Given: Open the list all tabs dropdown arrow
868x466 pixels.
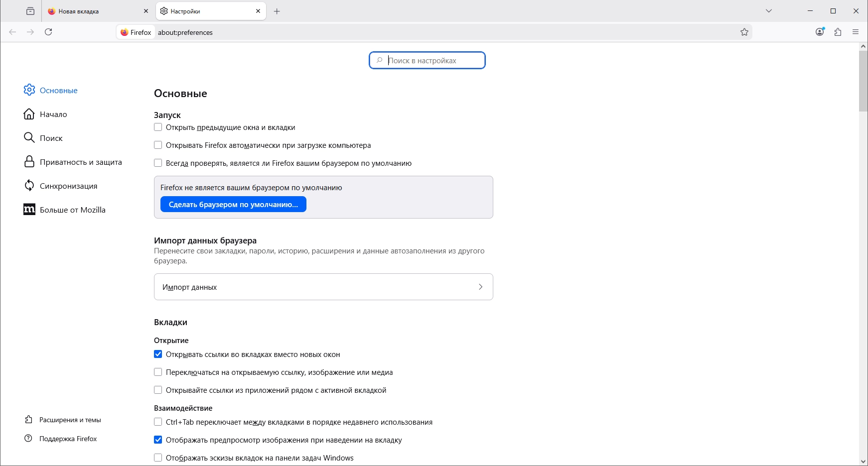Looking at the screenshot, I should [769, 11].
